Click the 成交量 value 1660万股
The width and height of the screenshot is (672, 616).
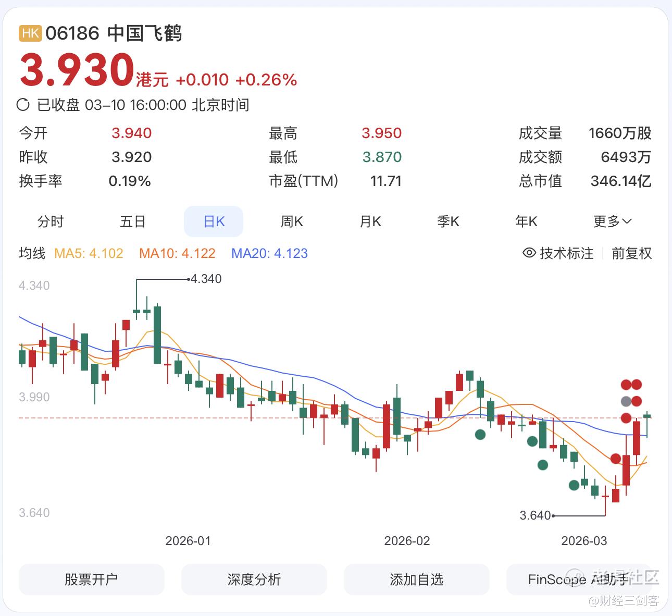pos(620,133)
